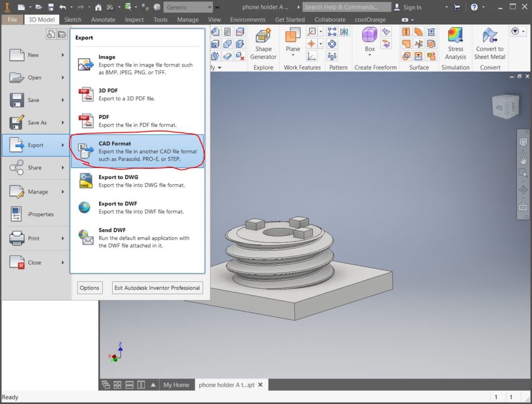Switch to the My Home document tab
The image size is (532, 404).
click(x=176, y=385)
